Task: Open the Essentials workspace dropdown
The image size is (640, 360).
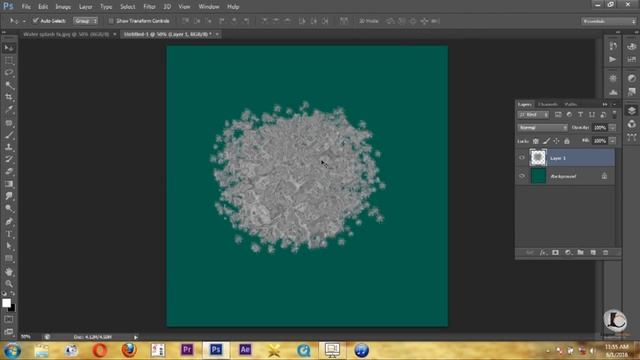Action: 608,21
